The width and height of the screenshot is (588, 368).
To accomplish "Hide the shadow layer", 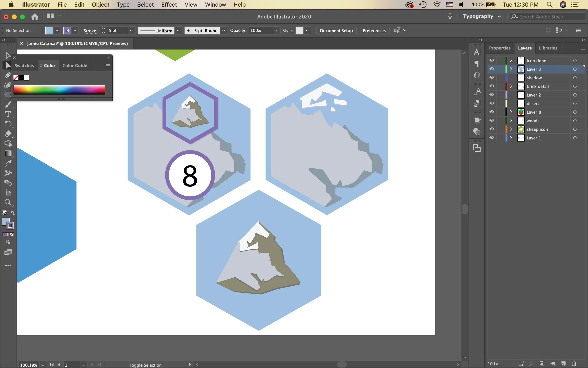I will (x=492, y=78).
